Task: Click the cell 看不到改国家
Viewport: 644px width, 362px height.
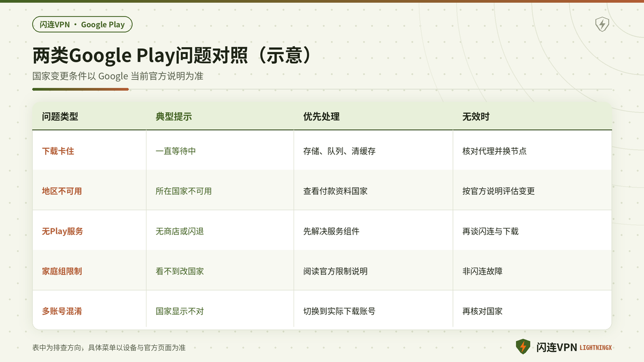Action: pos(180,271)
